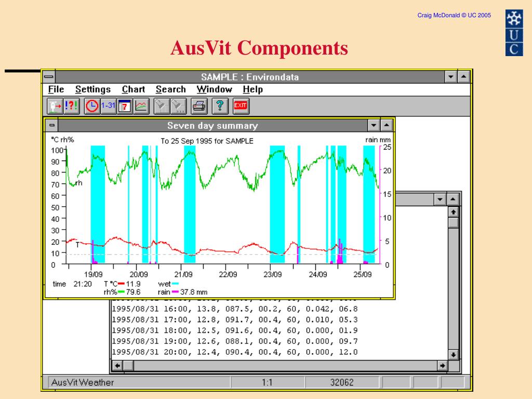
Task: Click the data row '1995/08/31 18:00'
Action: pos(234,330)
